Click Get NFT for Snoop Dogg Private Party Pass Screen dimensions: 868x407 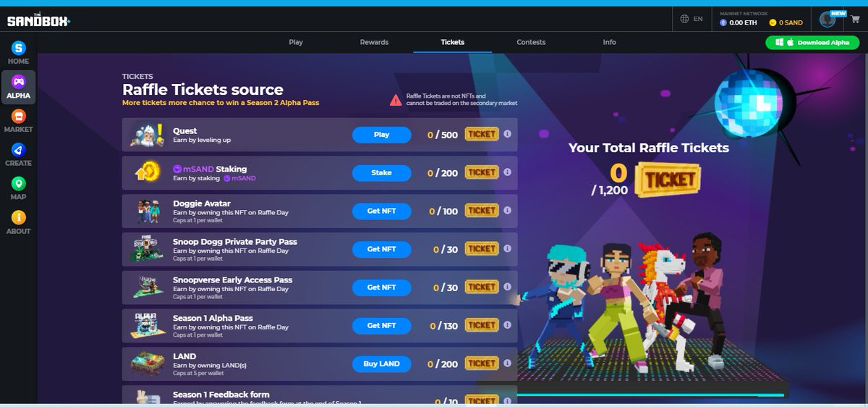(381, 249)
